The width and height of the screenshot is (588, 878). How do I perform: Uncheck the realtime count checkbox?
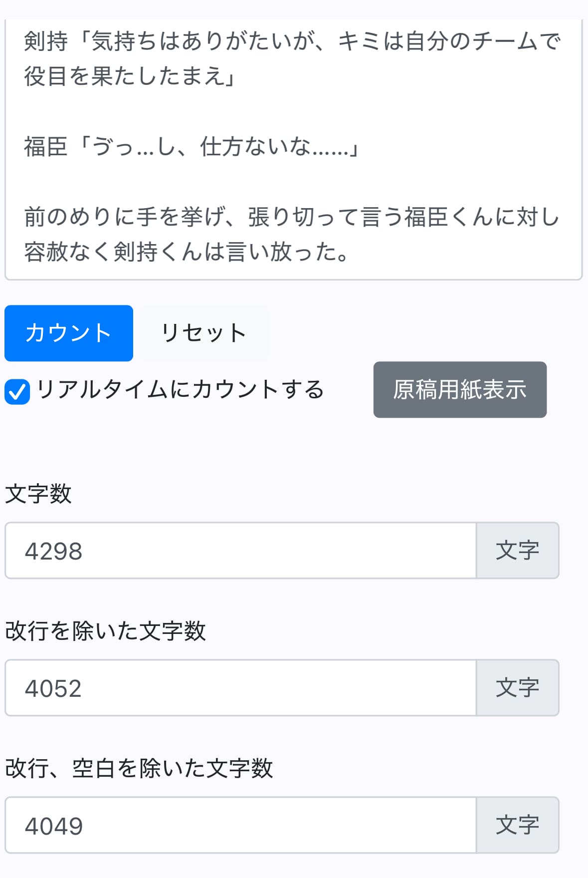(17, 391)
